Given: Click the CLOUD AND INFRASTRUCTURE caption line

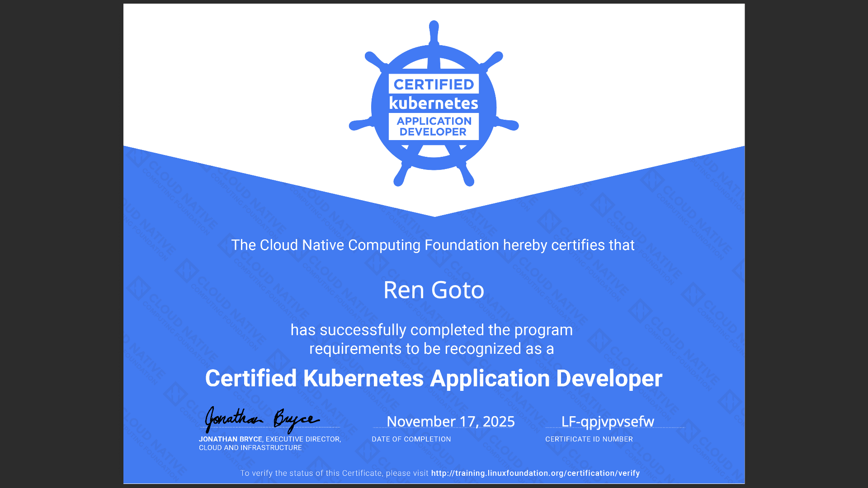Looking at the screenshot, I should coord(250,448).
